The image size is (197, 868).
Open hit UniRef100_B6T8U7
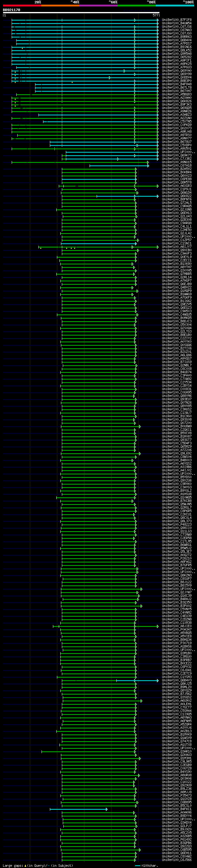pyautogui.click(x=177, y=142)
